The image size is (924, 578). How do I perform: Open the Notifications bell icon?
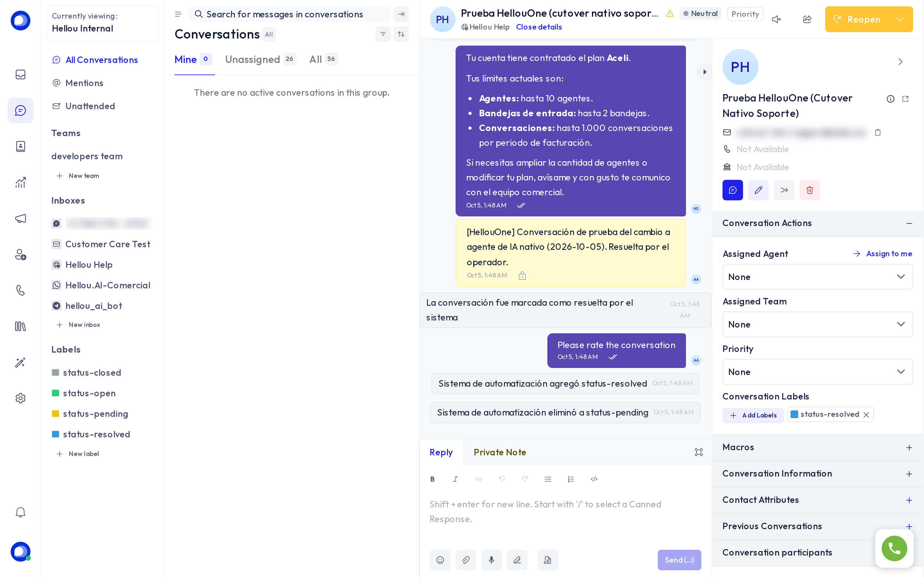pyautogui.click(x=20, y=512)
